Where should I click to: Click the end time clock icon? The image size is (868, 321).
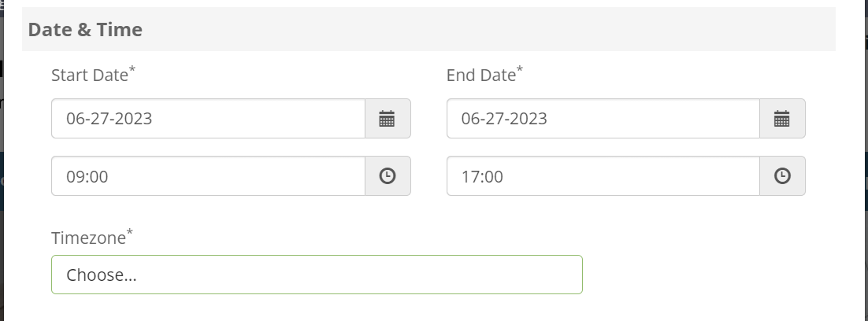[x=781, y=176]
